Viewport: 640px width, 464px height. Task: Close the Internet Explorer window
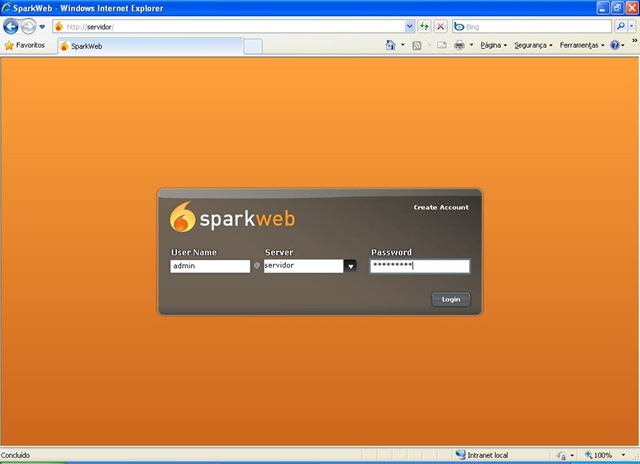[x=632, y=8]
